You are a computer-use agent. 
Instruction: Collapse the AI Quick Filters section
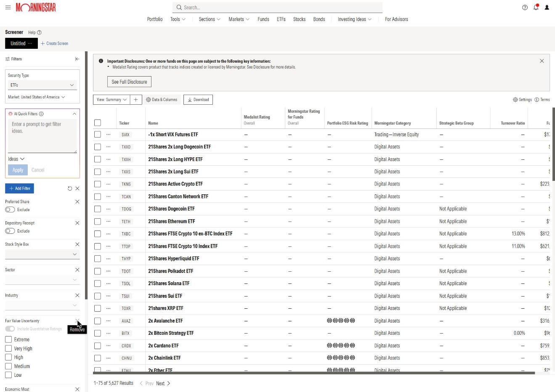click(74, 114)
